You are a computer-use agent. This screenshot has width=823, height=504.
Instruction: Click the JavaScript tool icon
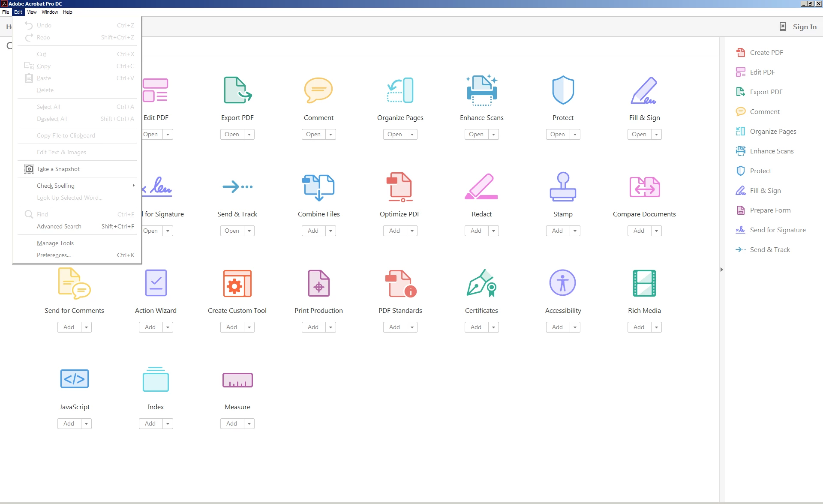pos(75,379)
